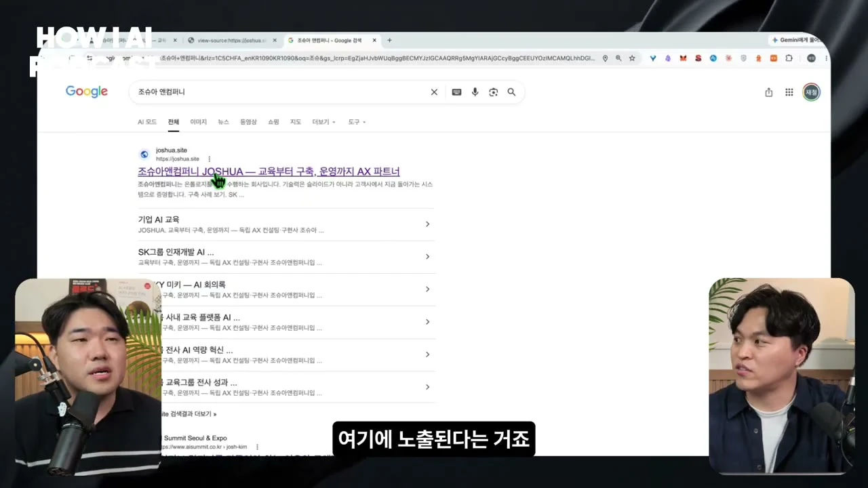The image size is (868, 488).
Task: Click the 검색결과 더보기 link
Action: click(x=189, y=413)
